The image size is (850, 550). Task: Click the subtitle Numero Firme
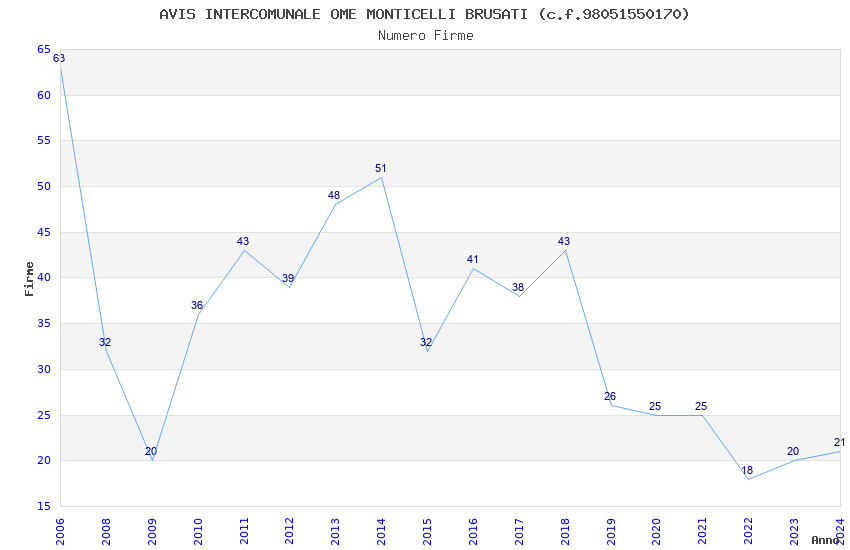[x=426, y=35]
